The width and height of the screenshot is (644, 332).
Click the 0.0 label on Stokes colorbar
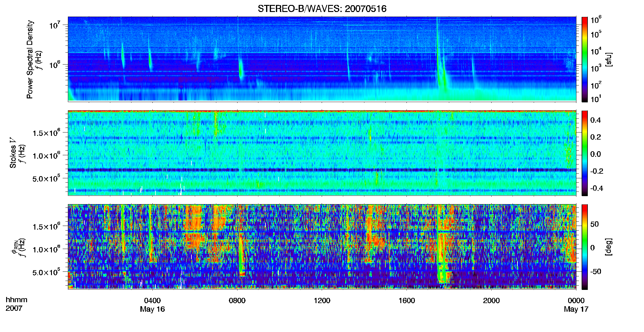point(595,154)
